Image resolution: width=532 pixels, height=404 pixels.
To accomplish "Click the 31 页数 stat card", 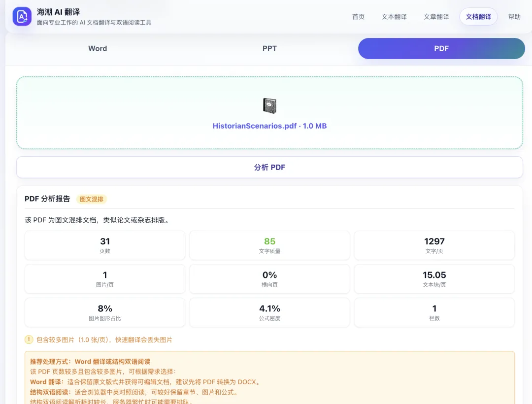I will click(105, 245).
